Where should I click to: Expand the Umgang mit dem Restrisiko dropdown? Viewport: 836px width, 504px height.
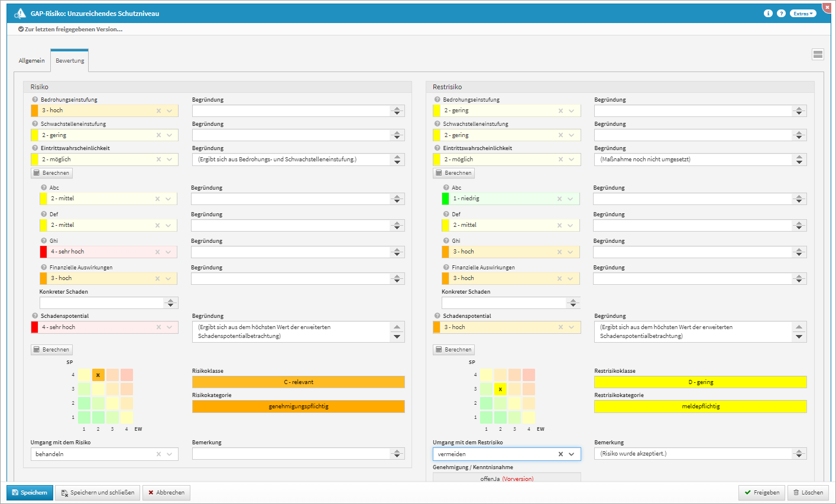click(x=572, y=454)
